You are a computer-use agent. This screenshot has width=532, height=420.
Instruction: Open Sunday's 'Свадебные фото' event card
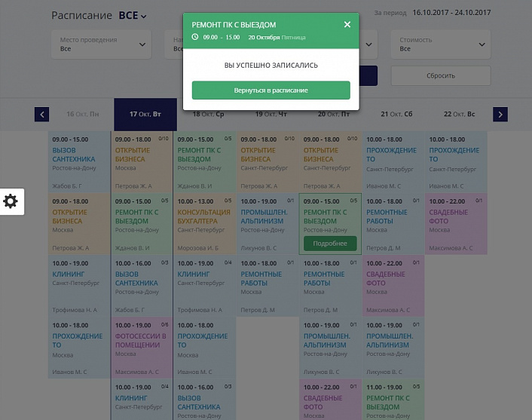[x=457, y=223]
